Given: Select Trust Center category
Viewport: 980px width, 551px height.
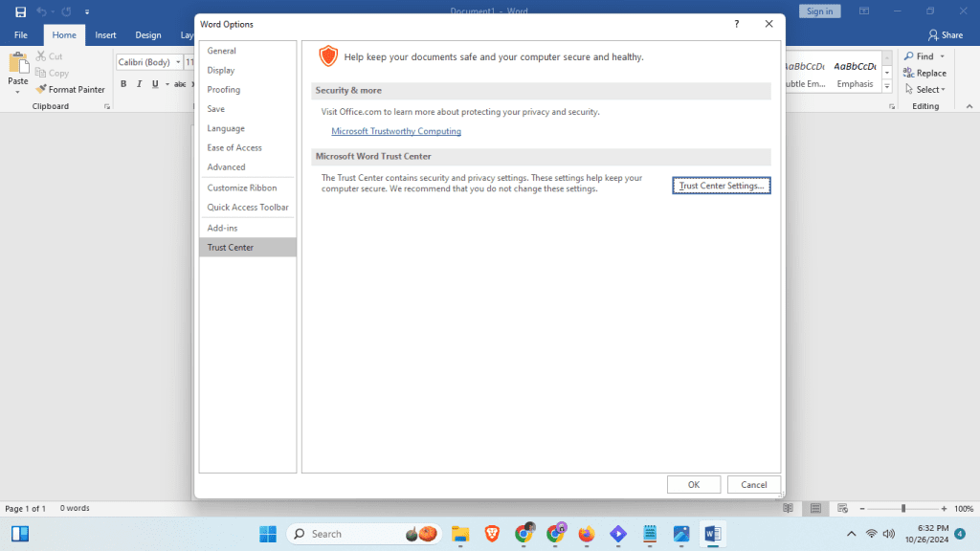Looking at the screenshot, I should click(248, 248).
